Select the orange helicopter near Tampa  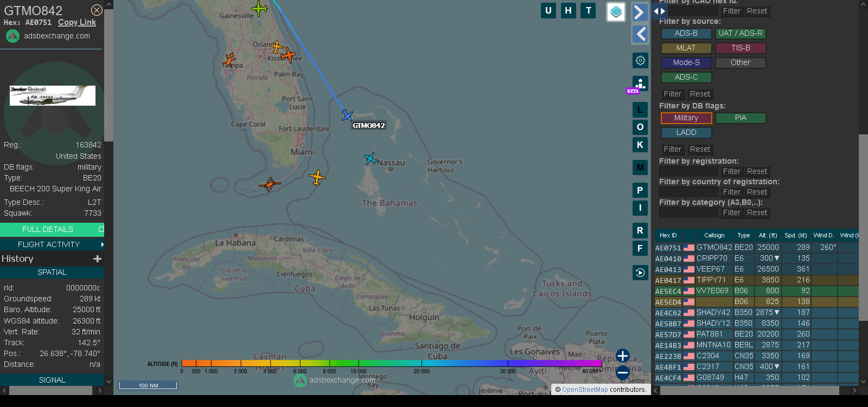pos(229,60)
